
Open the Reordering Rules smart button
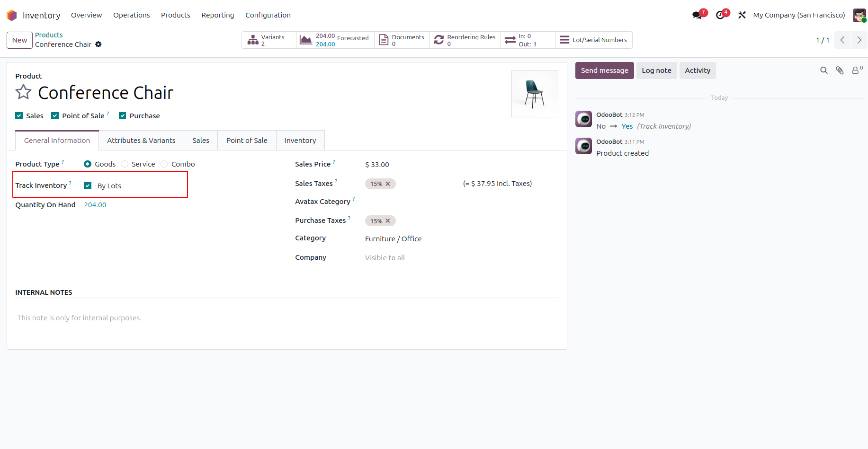[x=465, y=40]
